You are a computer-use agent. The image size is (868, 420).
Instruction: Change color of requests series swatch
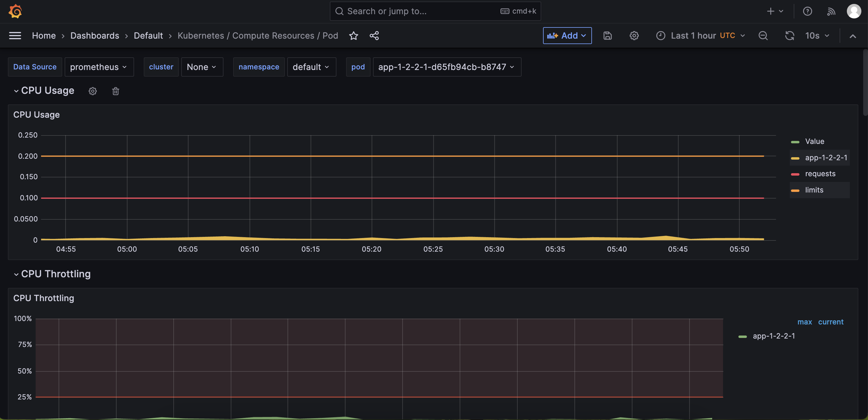[x=795, y=174]
